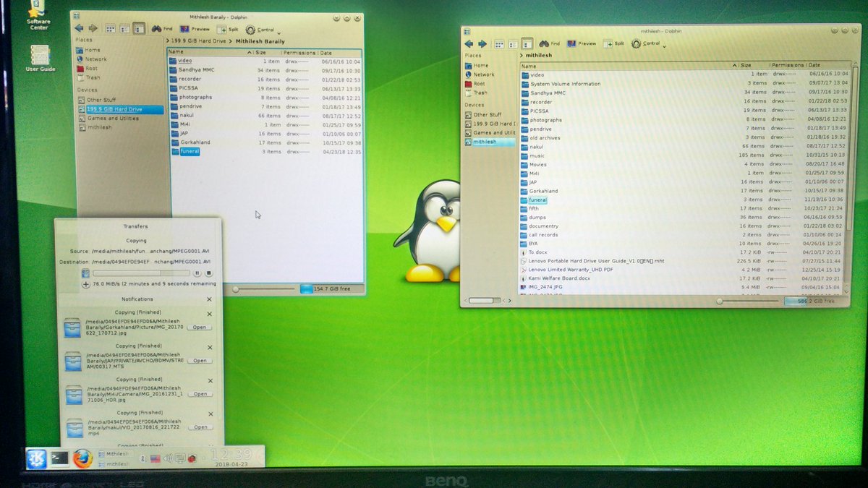Open the copied IMG_20170622_170712.jpg notification
868x488 pixels.
point(199,328)
